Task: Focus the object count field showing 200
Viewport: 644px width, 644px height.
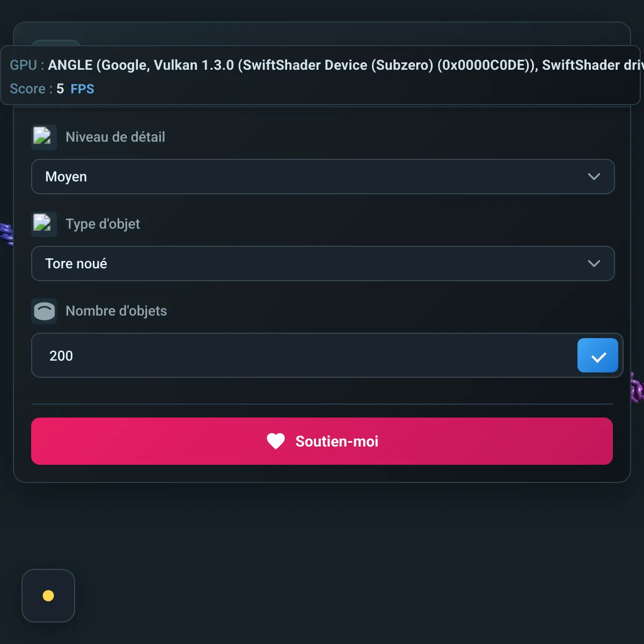Action: pos(301,356)
